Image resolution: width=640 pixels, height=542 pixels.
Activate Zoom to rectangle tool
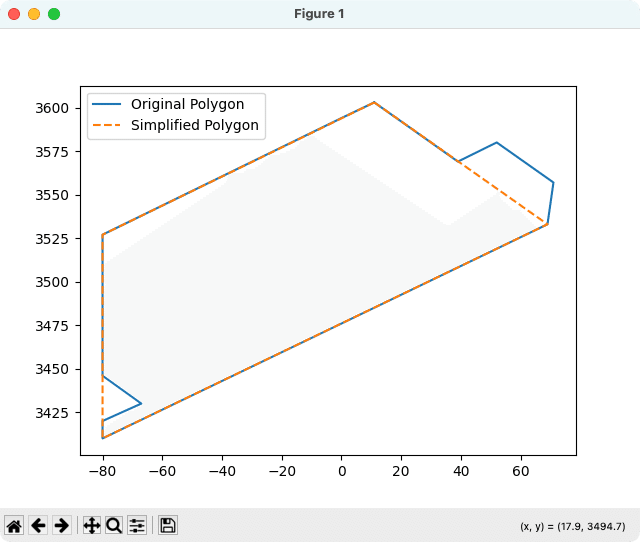tap(114, 525)
